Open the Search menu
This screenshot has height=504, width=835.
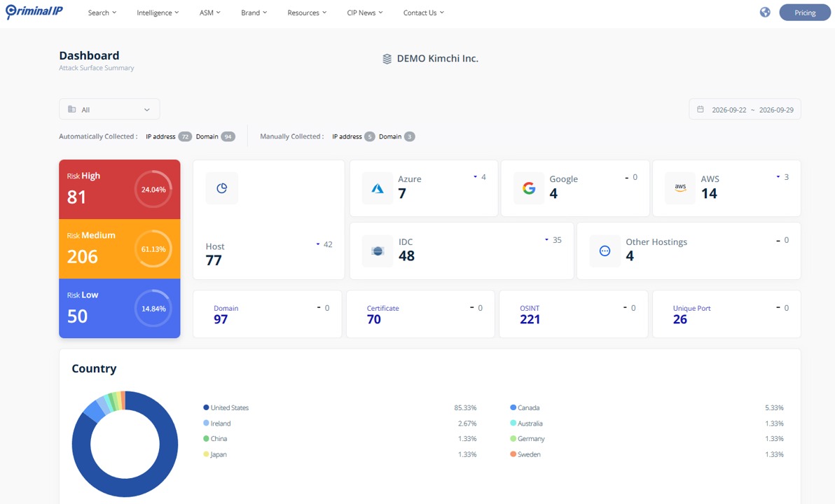pos(102,12)
